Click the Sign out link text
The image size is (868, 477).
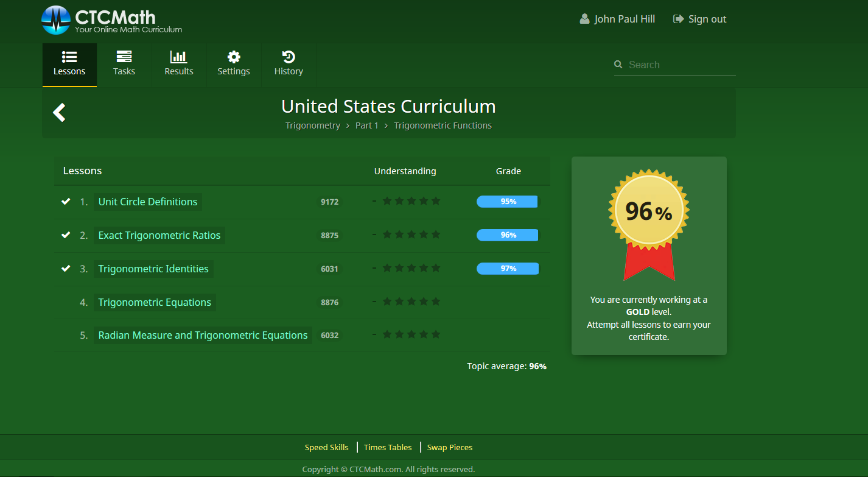[x=707, y=19]
